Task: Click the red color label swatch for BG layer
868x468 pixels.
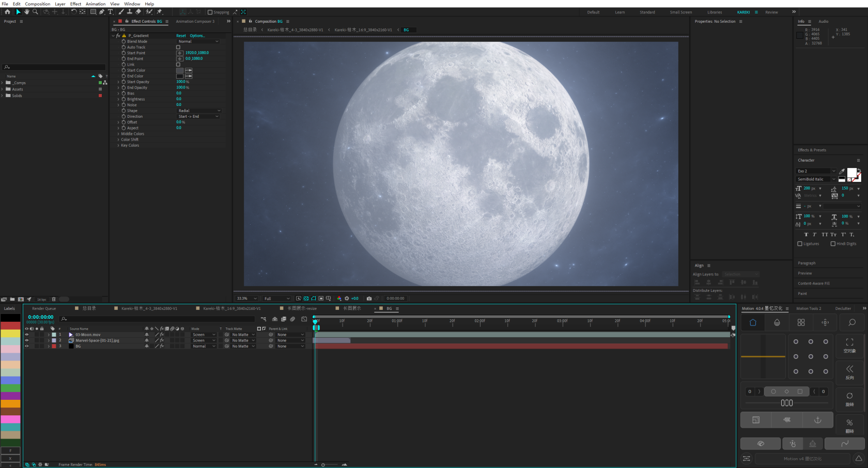Action: click(54, 346)
